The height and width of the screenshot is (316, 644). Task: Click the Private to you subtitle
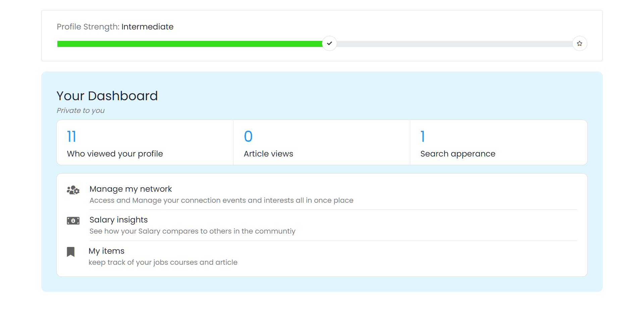coord(80,110)
